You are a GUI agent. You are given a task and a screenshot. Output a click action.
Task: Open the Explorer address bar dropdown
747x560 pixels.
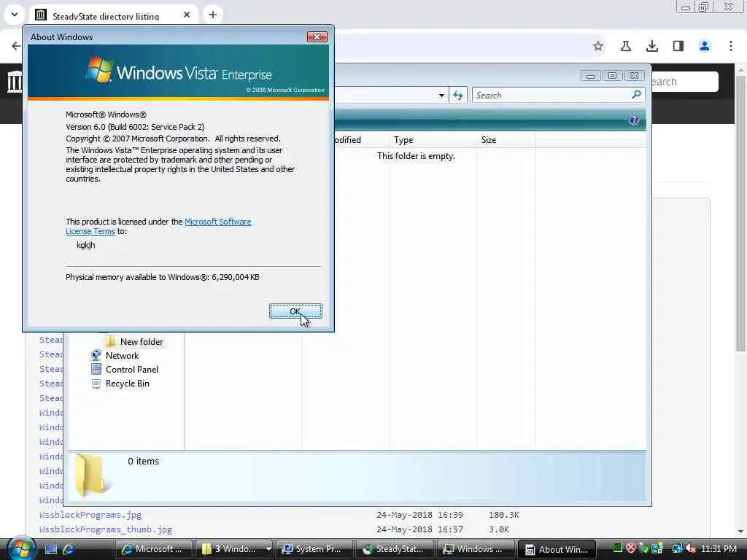(441, 96)
